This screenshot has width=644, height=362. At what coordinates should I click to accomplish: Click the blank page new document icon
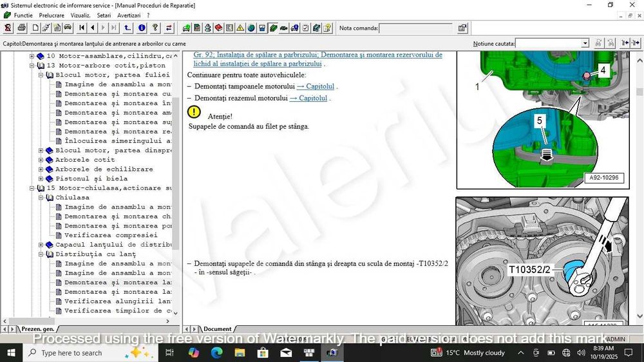35,28
